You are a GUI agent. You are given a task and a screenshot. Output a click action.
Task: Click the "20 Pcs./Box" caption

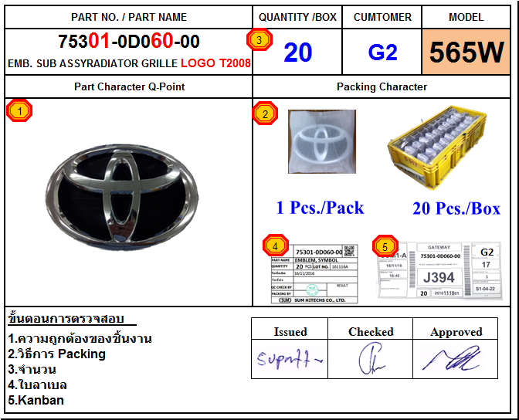pos(456,208)
